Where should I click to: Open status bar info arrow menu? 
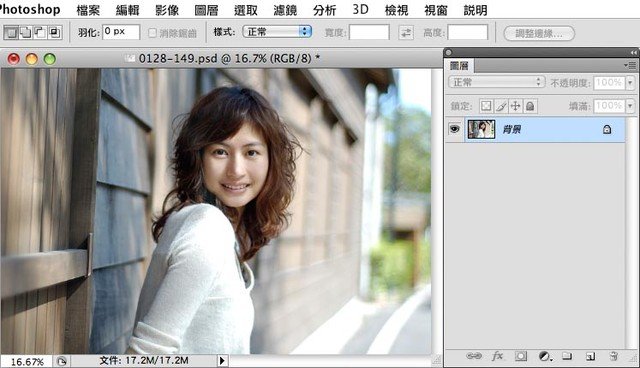click(x=222, y=361)
